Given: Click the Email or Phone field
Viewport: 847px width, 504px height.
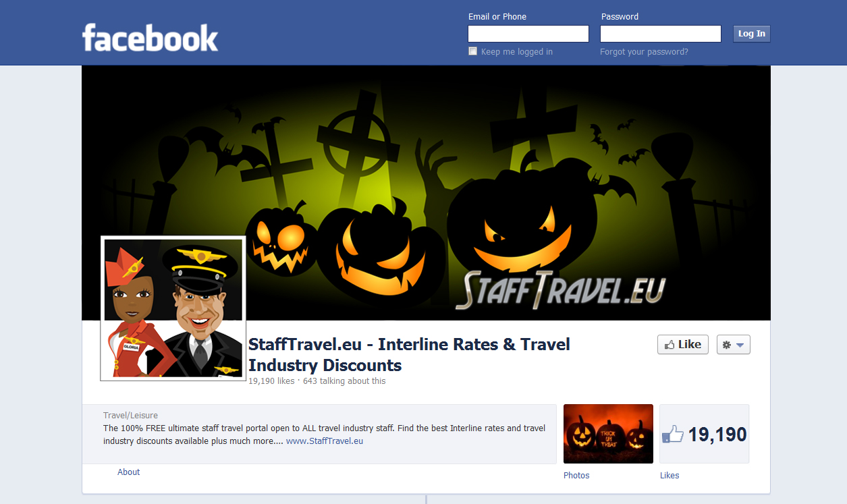Looking at the screenshot, I should (x=528, y=34).
